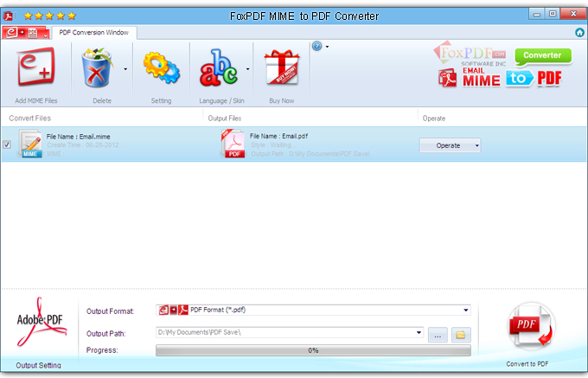The image size is (588, 378).
Task: Click the Adobe PDF Output Setting logo
Action: pyautogui.click(x=41, y=322)
